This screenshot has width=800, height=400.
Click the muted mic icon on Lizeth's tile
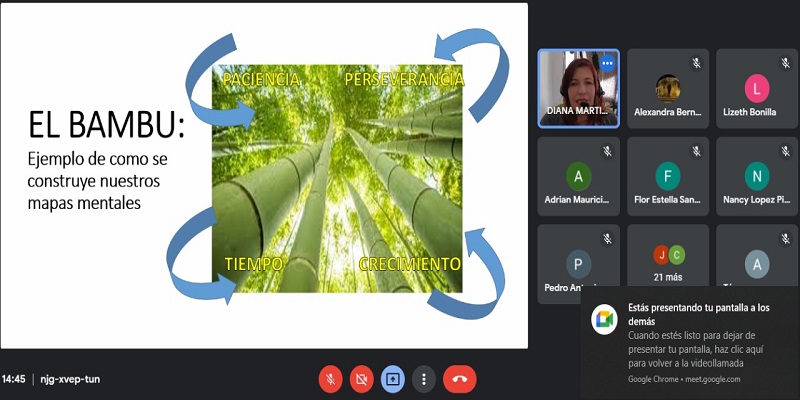pos(784,63)
